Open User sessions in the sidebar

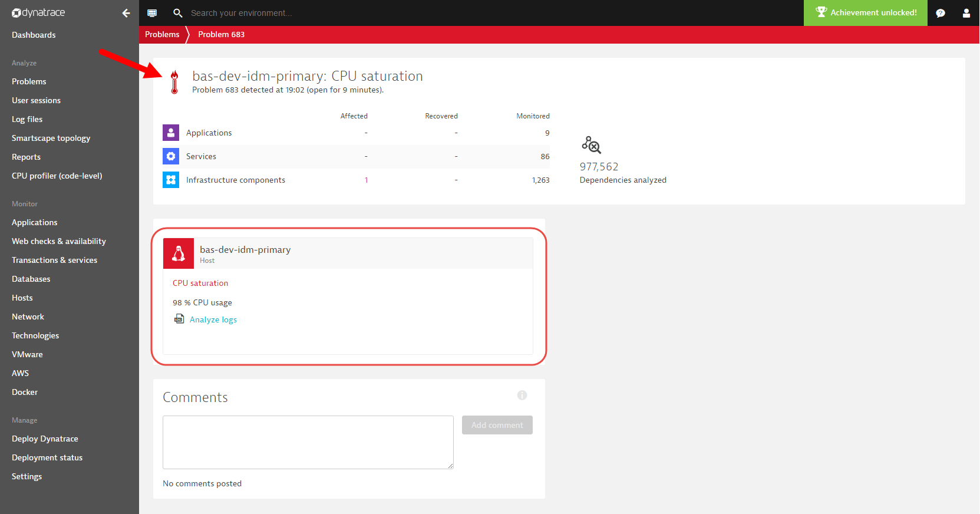click(36, 100)
